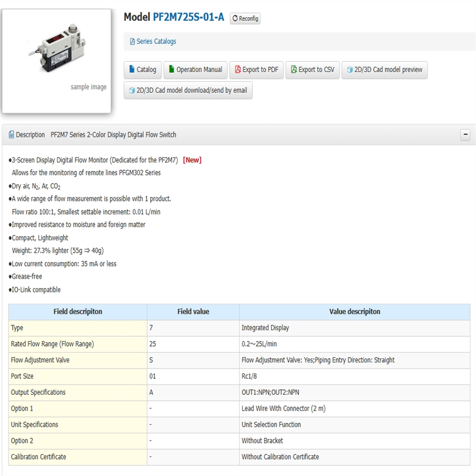Click the Value descripiton column header

[355, 312]
